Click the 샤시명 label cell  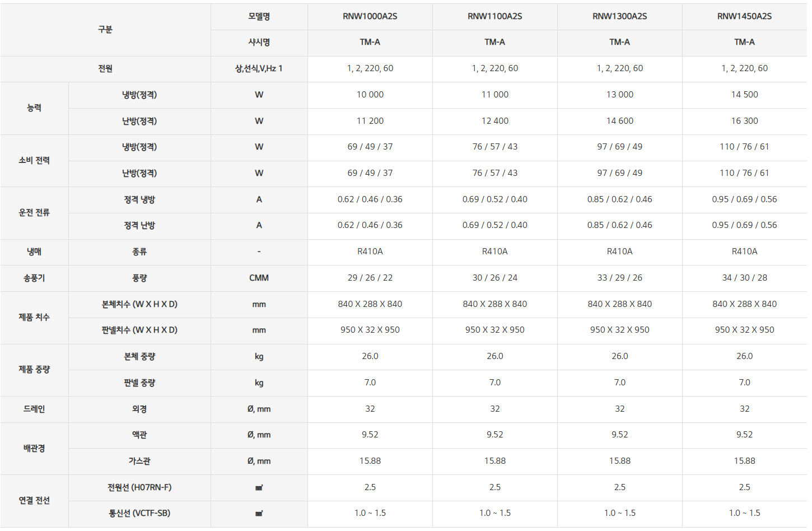[x=259, y=42]
